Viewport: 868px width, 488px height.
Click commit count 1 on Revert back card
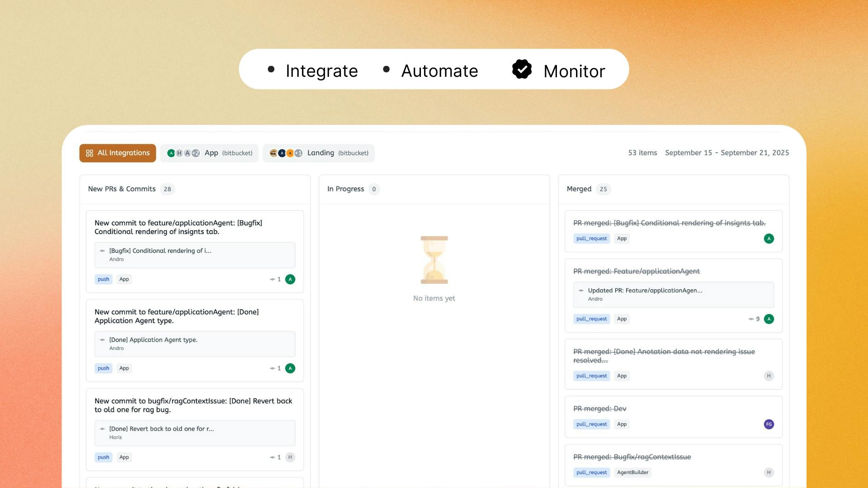tap(275, 457)
